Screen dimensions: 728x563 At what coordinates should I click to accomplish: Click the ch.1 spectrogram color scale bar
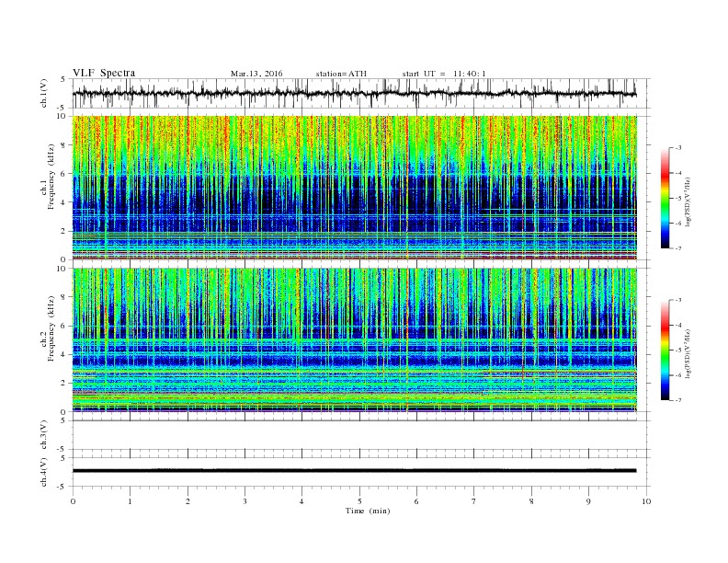pos(665,199)
